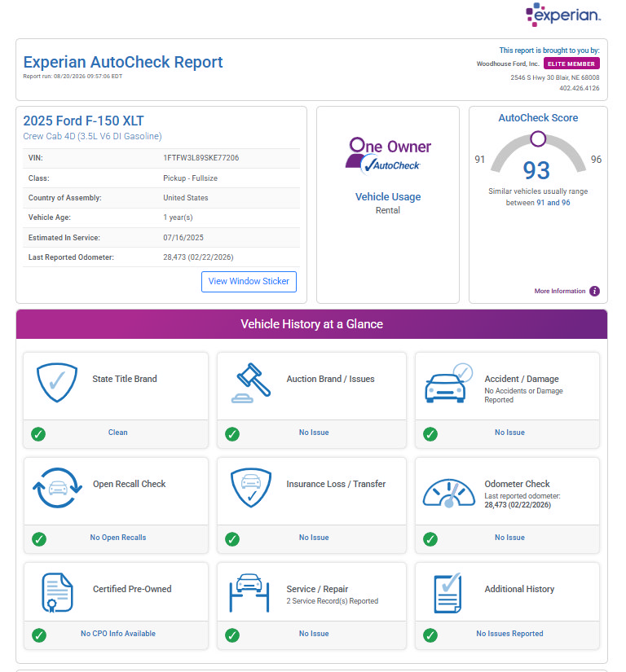The height and width of the screenshot is (672, 626).
Task: Click the 2025 Ford F-150 XLT heading
Action: click(84, 121)
